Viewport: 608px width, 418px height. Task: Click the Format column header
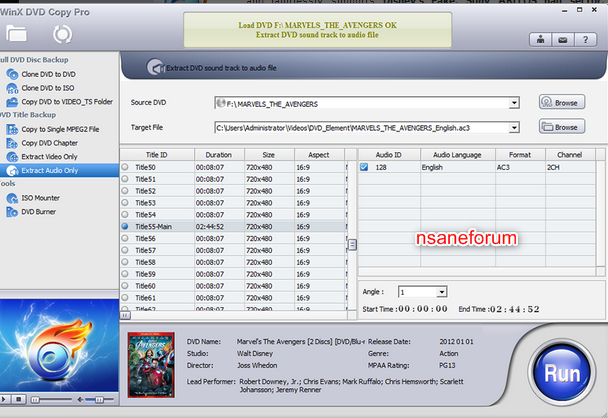point(520,155)
